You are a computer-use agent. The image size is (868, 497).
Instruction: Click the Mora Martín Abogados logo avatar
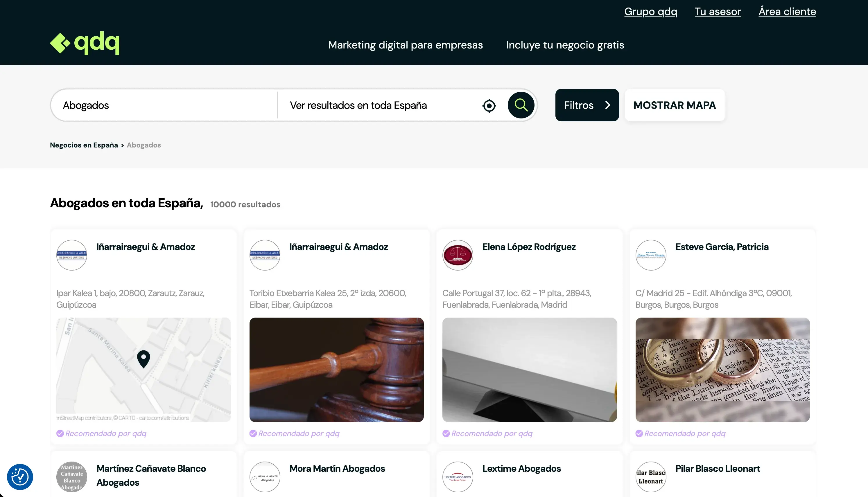pyautogui.click(x=265, y=477)
